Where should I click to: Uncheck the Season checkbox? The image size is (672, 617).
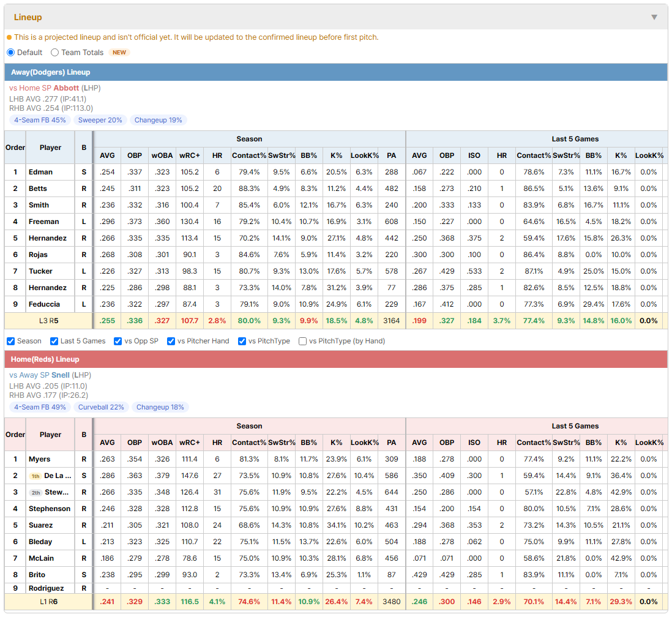[x=11, y=341]
